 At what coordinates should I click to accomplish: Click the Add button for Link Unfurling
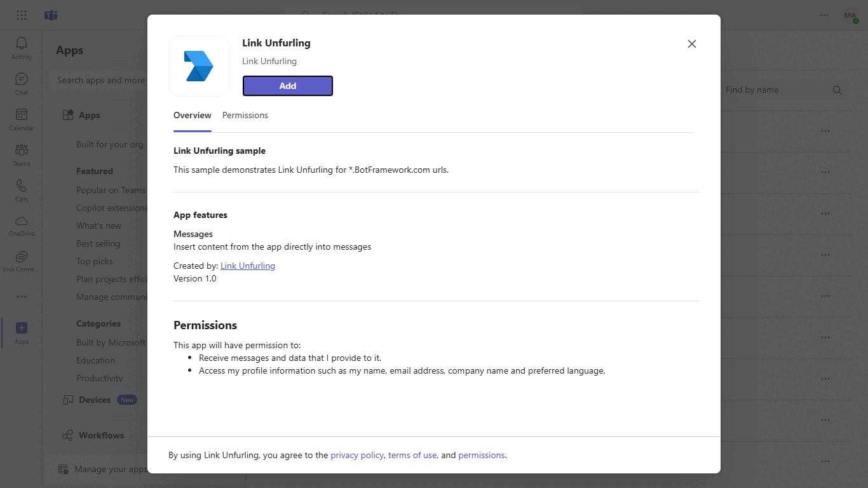pyautogui.click(x=287, y=86)
